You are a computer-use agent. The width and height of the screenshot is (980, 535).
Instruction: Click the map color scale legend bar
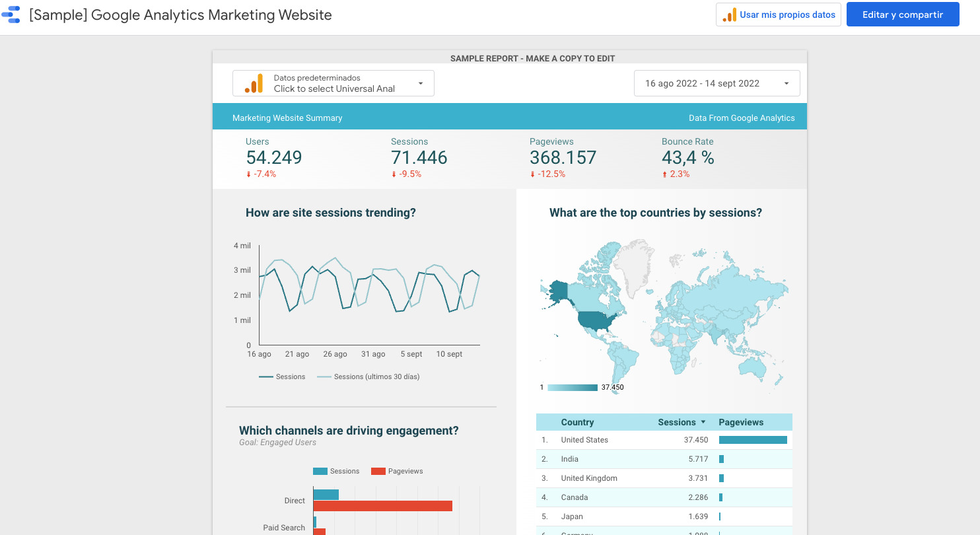[x=573, y=388]
